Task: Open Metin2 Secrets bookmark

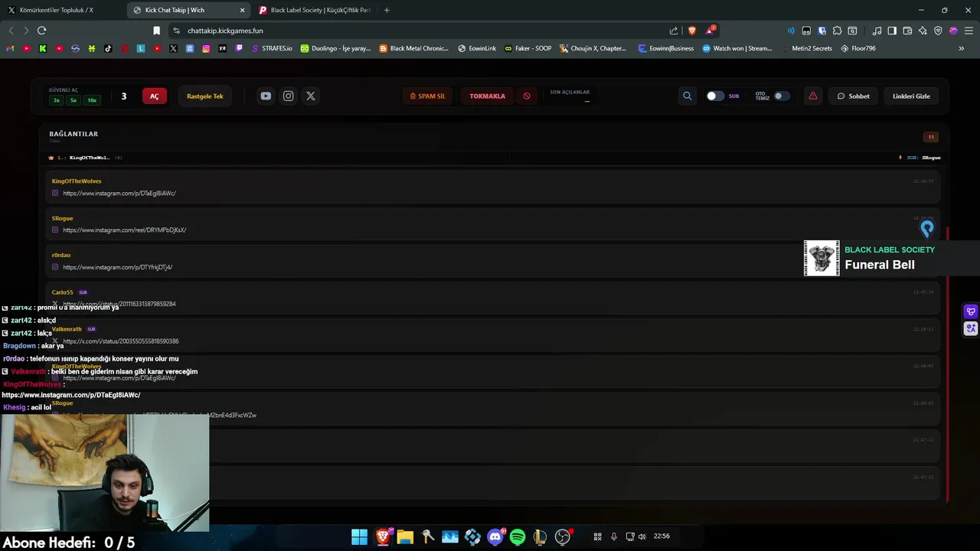Action: pyautogui.click(x=807, y=48)
